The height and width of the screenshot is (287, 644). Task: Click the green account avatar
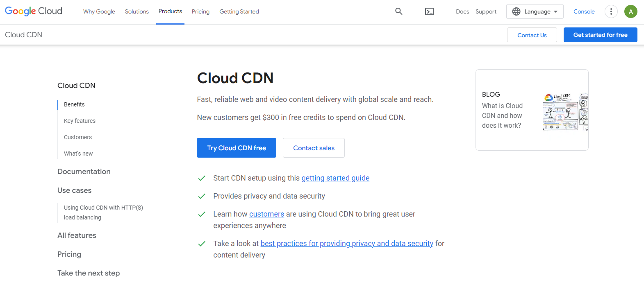pos(630,11)
